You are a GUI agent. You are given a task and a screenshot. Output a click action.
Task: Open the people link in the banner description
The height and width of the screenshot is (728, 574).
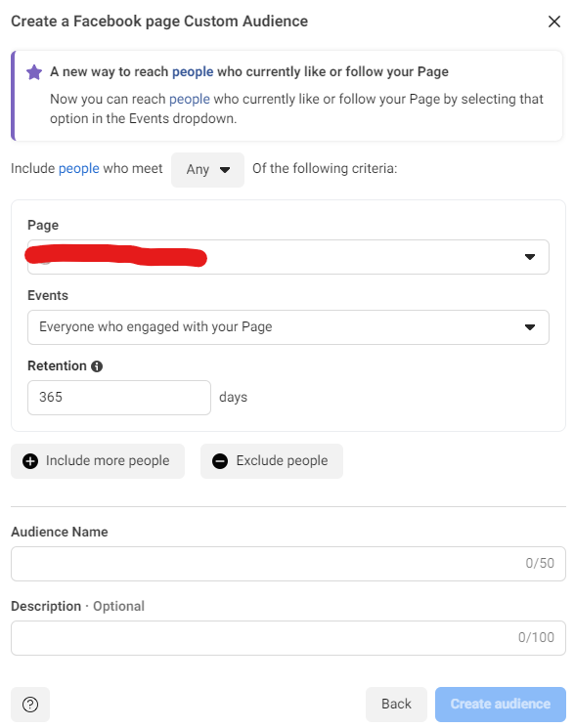click(x=189, y=100)
